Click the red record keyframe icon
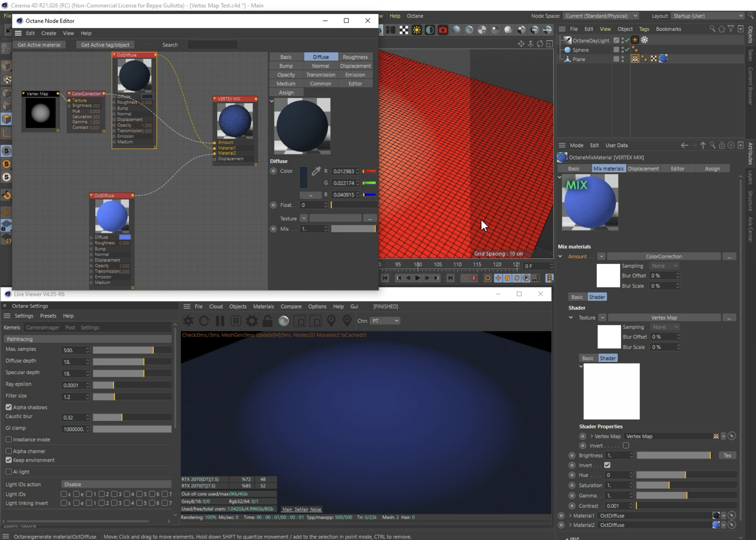 coord(474,278)
